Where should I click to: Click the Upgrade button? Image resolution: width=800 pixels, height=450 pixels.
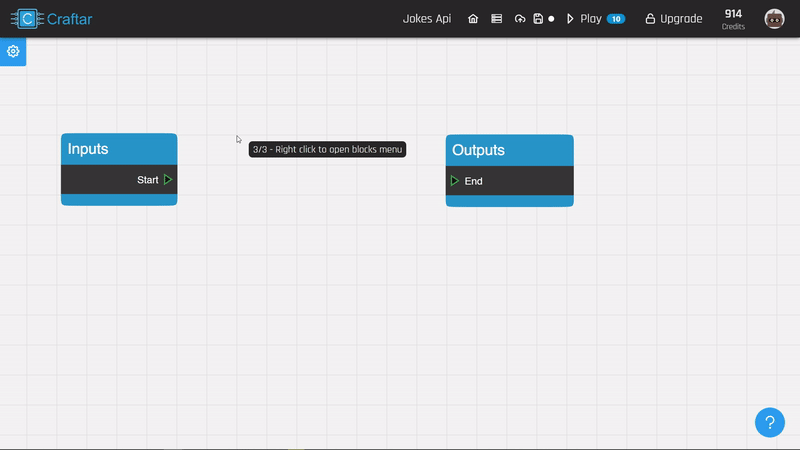(x=673, y=19)
